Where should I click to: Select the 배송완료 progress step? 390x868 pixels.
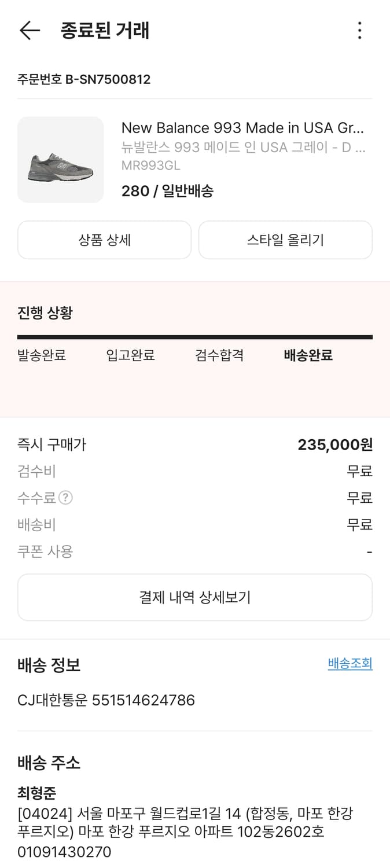pyautogui.click(x=307, y=356)
